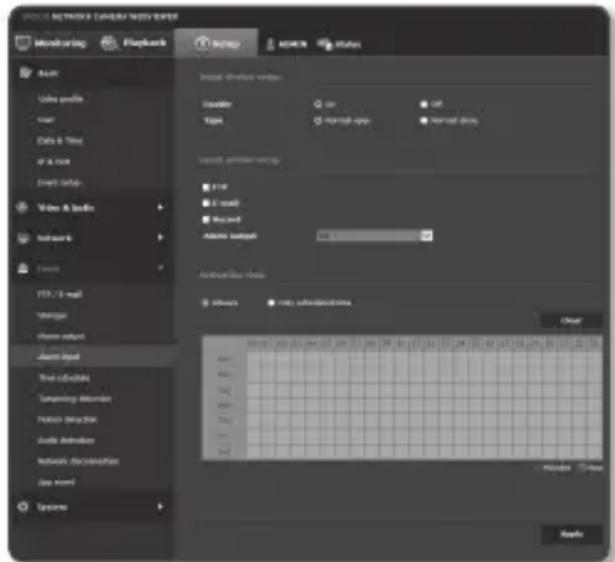
Task: Open FTP / E-mail settings
Action: pyautogui.click(x=60, y=294)
